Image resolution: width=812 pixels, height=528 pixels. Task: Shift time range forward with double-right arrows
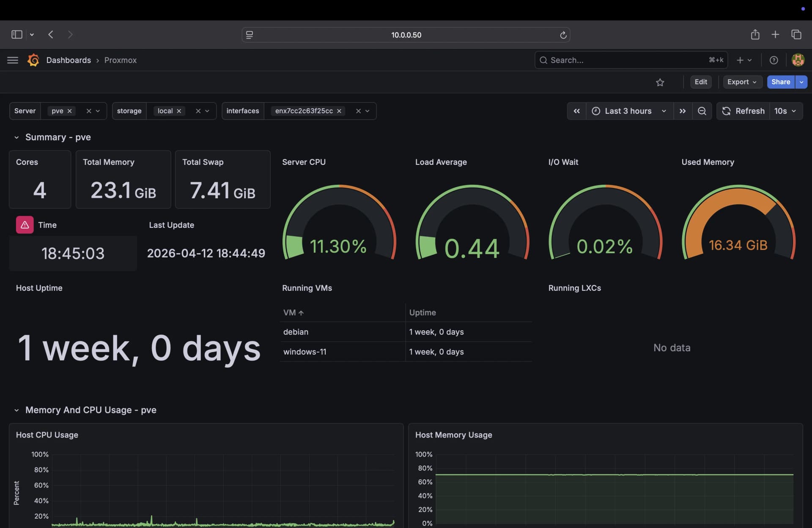683,111
